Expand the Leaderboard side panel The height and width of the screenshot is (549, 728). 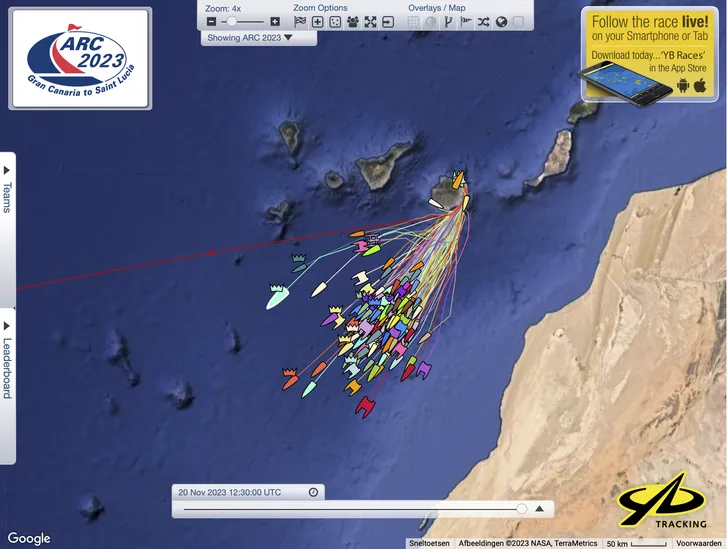pyautogui.click(x=7, y=360)
